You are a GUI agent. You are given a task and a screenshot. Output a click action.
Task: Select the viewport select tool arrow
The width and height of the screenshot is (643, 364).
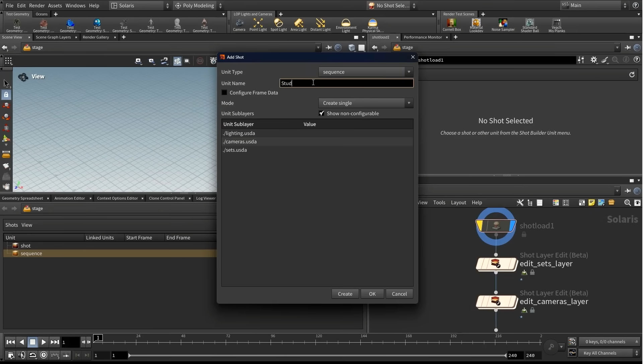6,83
